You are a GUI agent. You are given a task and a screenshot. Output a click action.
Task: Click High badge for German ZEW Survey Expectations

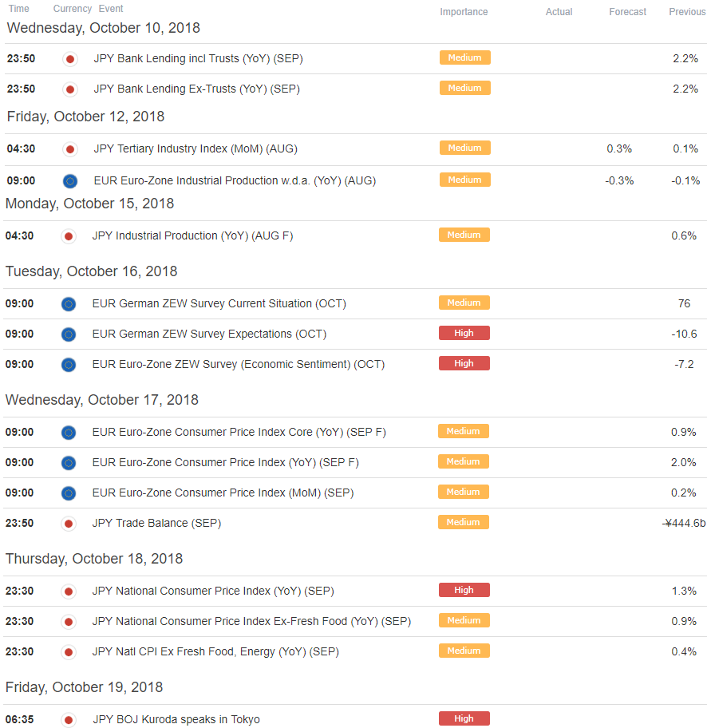(464, 333)
